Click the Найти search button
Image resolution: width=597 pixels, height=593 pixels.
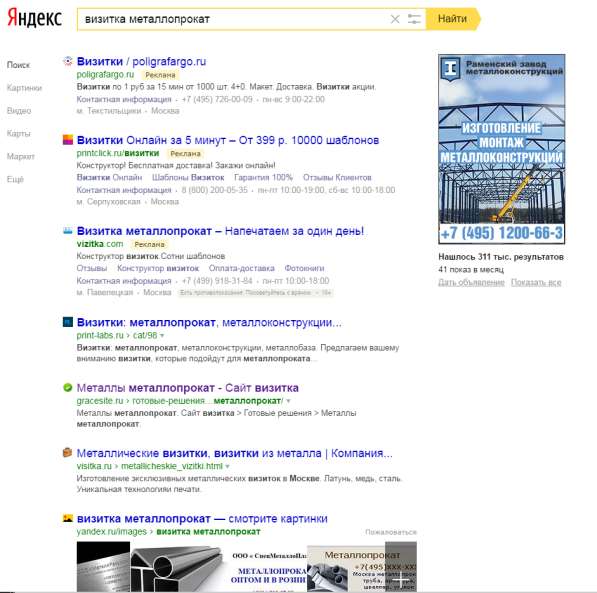click(453, 19)
